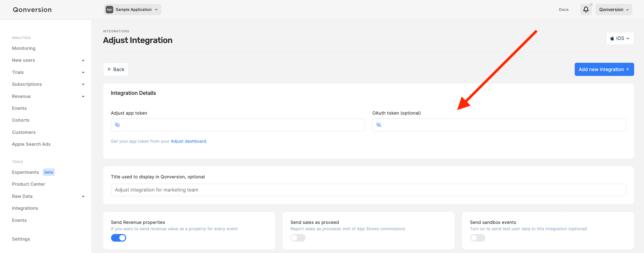This screenshot has height=253, width=644.
Task: Click the notification bell icon
Action: click(x=586, y=10)
